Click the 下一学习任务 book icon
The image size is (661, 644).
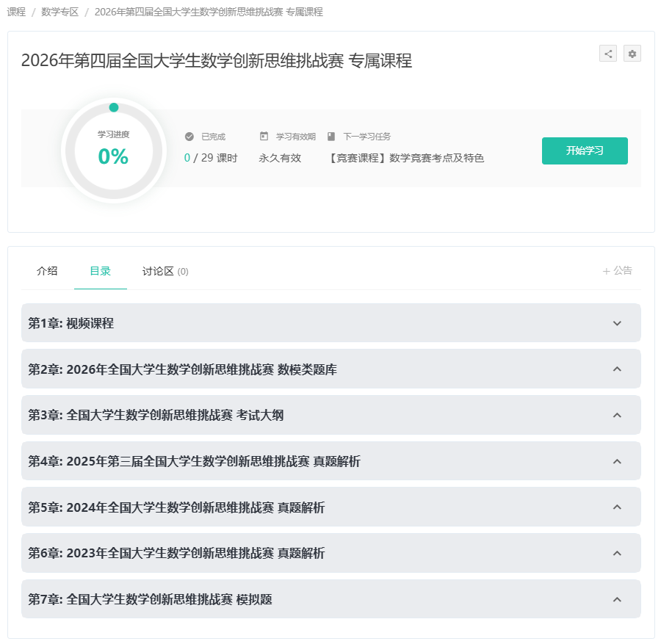pos(331,137)
